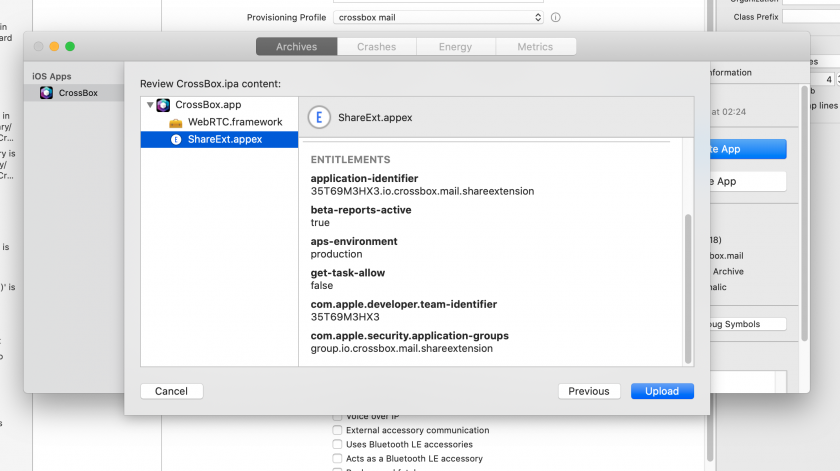Select ShareExt.appex in content tree
840x471 pixels.
(219, 139)
